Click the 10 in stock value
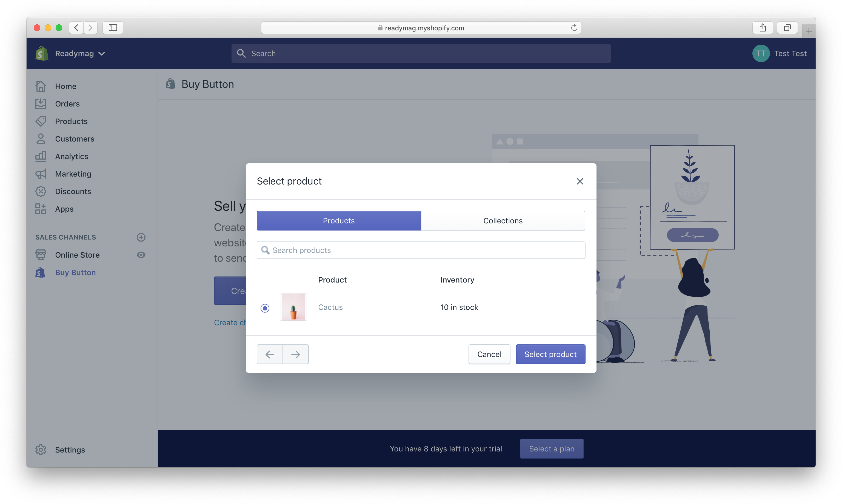 (x=459, y=307)
